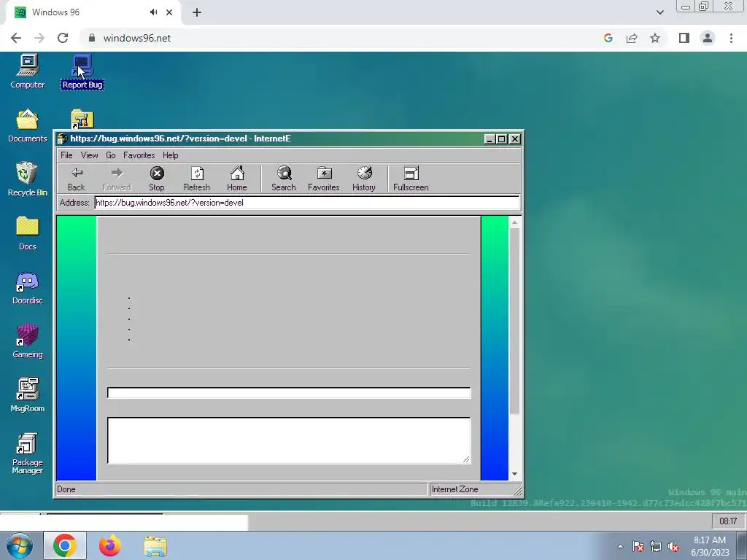Click the page scrollbar down arrow
The width and height of the screenshot is (747, 560).
coord(514,474)
